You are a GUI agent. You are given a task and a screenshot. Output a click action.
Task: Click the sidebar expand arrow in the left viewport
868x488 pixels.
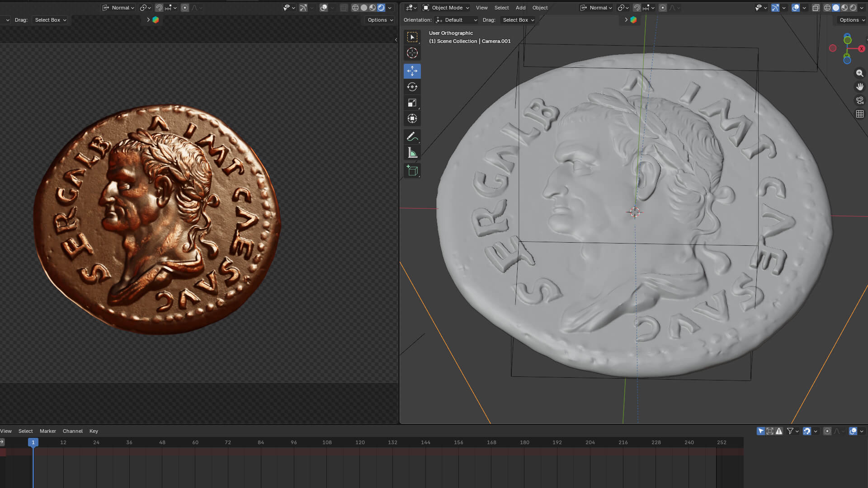click(x=396, y=40)
